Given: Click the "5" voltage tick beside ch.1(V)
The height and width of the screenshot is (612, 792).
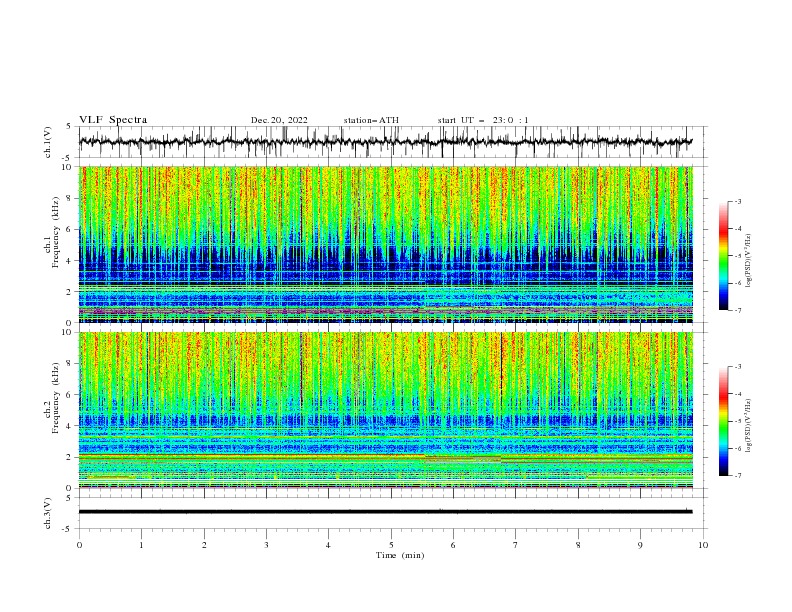Looking at the screenshot, I should point(69,127).
